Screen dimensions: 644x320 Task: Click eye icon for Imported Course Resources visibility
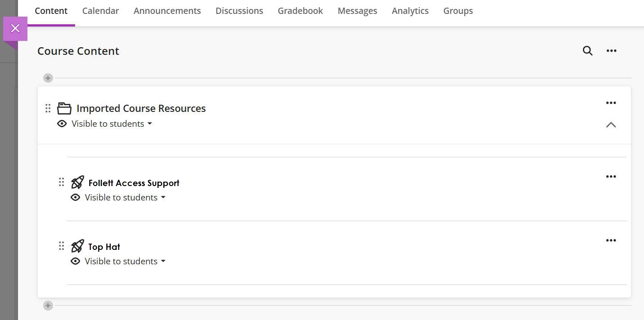(x=62, y=124)
